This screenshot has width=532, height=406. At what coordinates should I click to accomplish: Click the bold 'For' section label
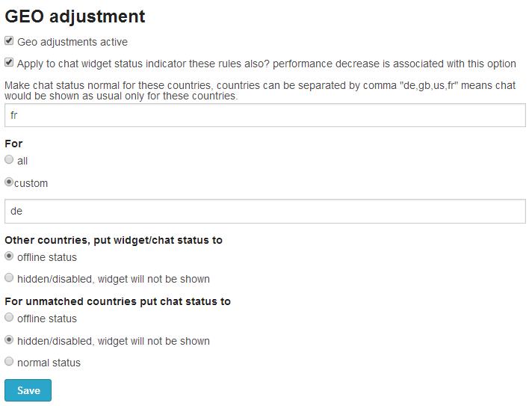coord(13,143)
